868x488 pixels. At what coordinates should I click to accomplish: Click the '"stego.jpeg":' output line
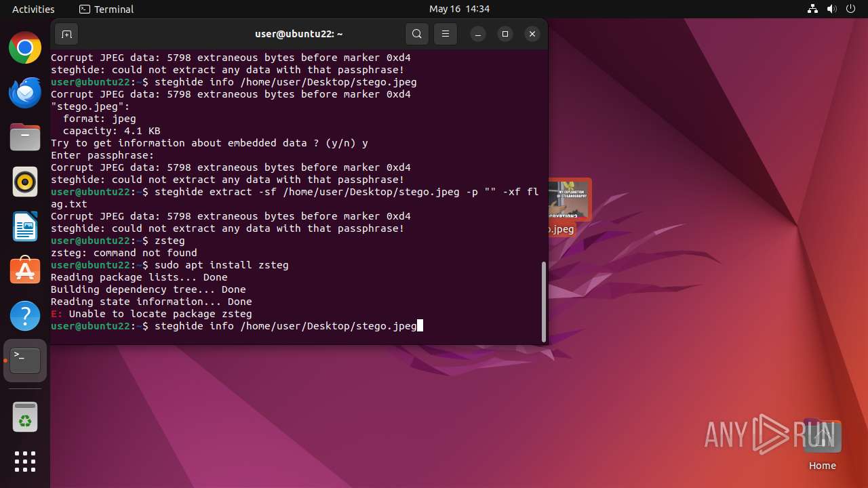[90, 106]
